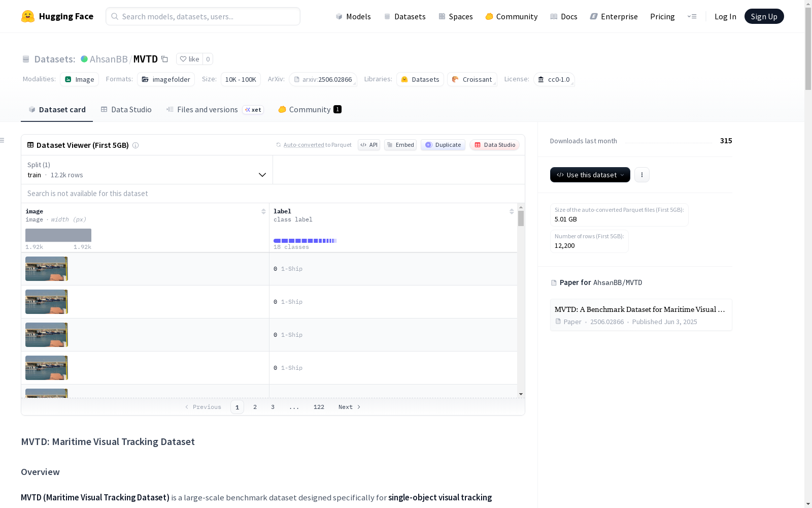Jump to page 122 of the viewer
The width and height of the screenshot is (812, 508).
point(319,407)
